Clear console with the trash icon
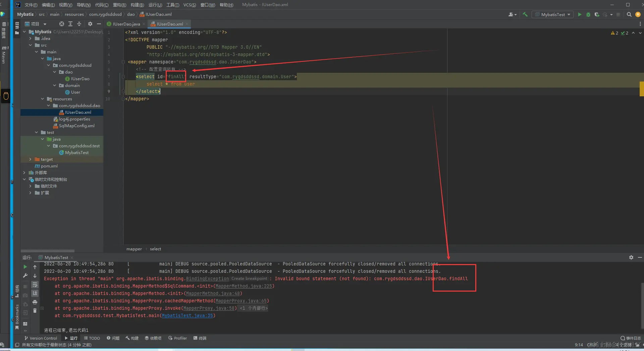The width and height of the screenshot is (644, 351). click(35, 311)
